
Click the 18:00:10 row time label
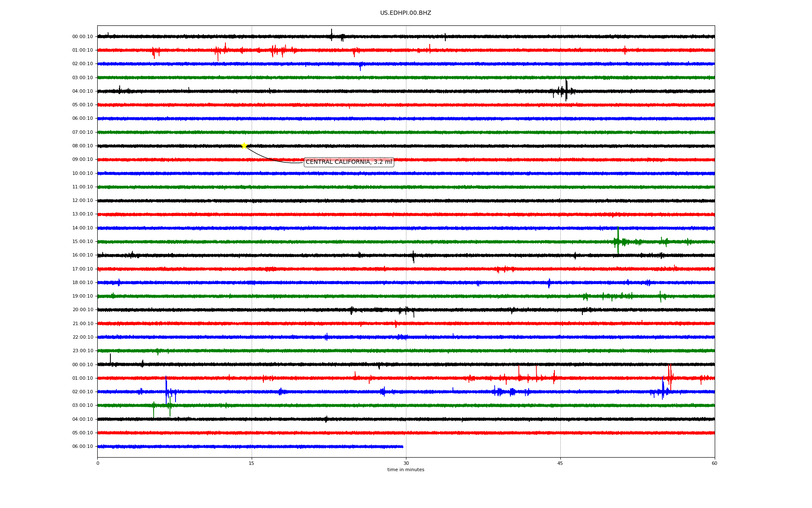[82, 283]
